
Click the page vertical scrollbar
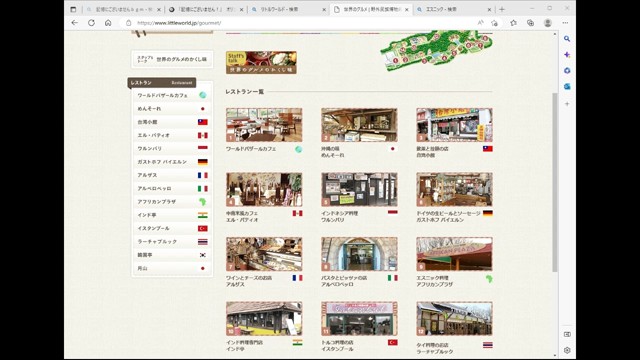click(555, 182)
